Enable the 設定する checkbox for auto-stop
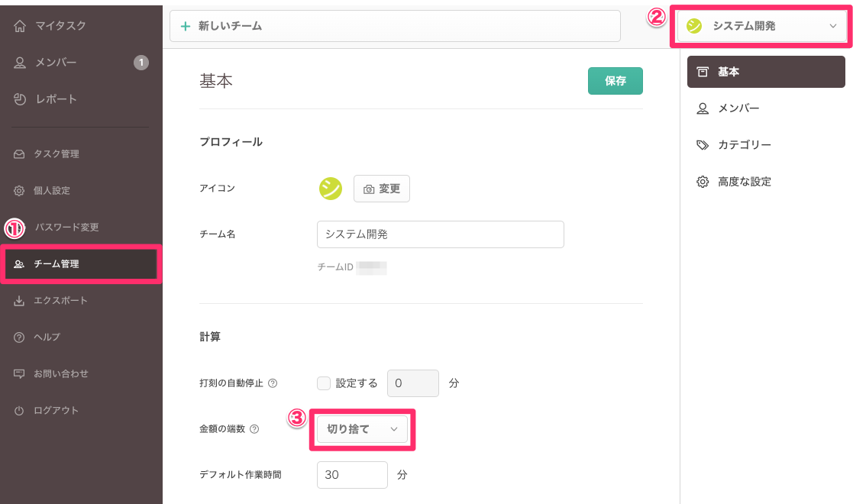Image resolution: width=853 pixels, height=504 pixels. (324, 383)
